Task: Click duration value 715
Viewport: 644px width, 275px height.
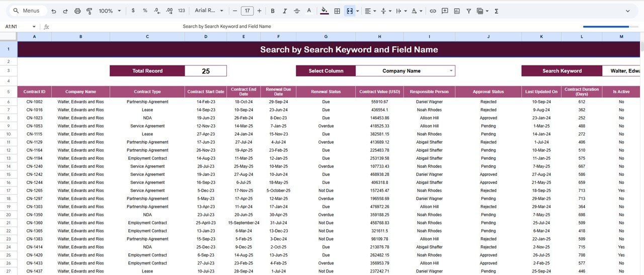Action: click(x=582, y=247)
